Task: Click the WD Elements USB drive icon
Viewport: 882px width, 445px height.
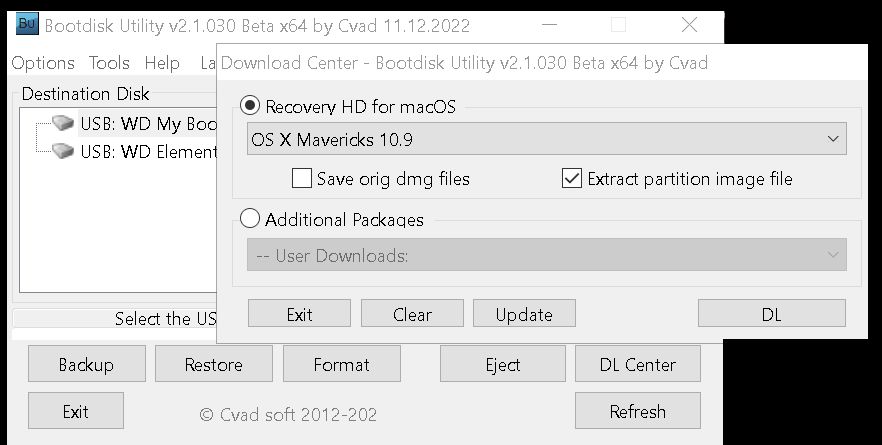Action: pos(64,151)
